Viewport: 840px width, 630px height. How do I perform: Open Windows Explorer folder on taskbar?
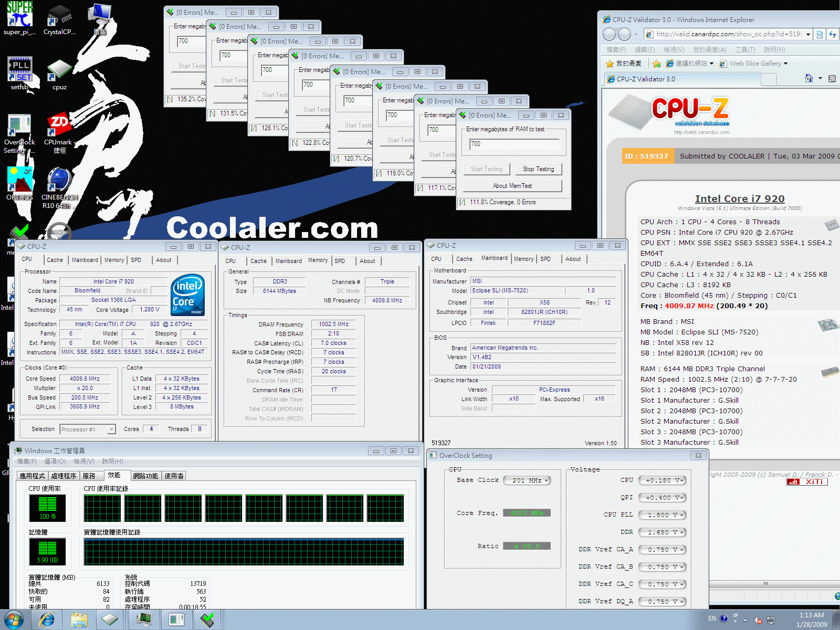click(79, 619)
